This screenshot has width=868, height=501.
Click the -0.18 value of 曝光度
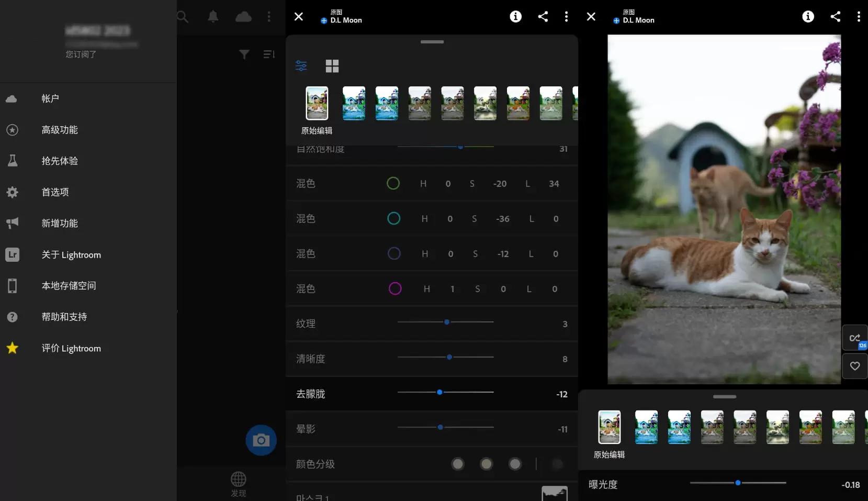pos(851,485)
